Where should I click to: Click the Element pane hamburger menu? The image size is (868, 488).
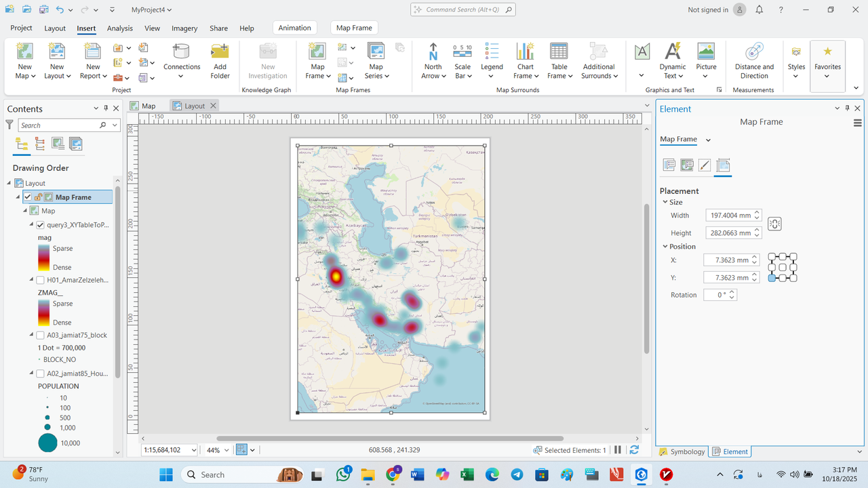tap(858, 123)
